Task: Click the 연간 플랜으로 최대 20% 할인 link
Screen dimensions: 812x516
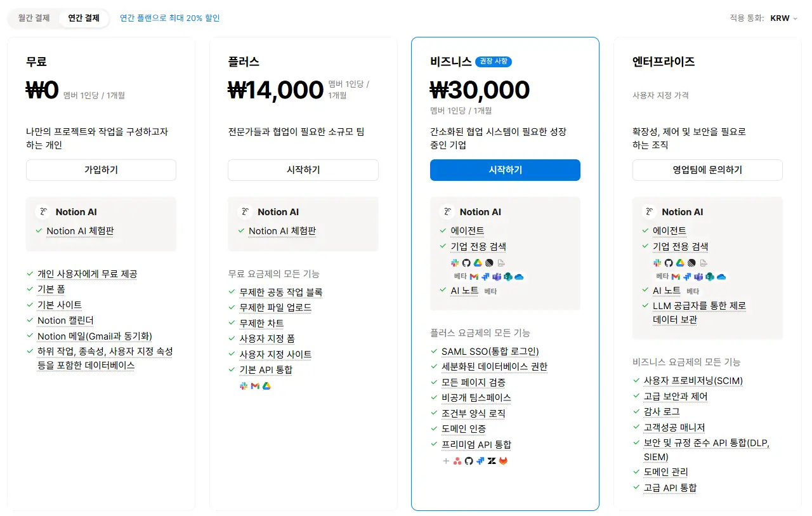Action: 170,18
